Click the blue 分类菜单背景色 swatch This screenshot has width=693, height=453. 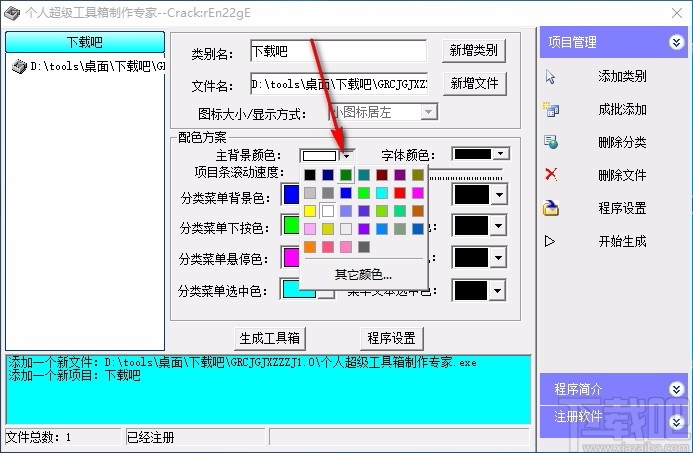[291, 194]
